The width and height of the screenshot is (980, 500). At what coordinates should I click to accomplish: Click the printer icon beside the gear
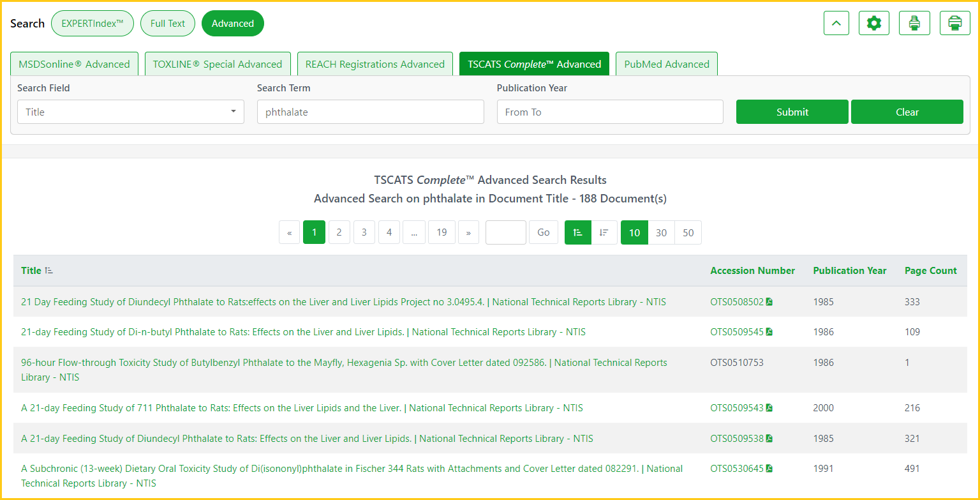tap(914, 24)
